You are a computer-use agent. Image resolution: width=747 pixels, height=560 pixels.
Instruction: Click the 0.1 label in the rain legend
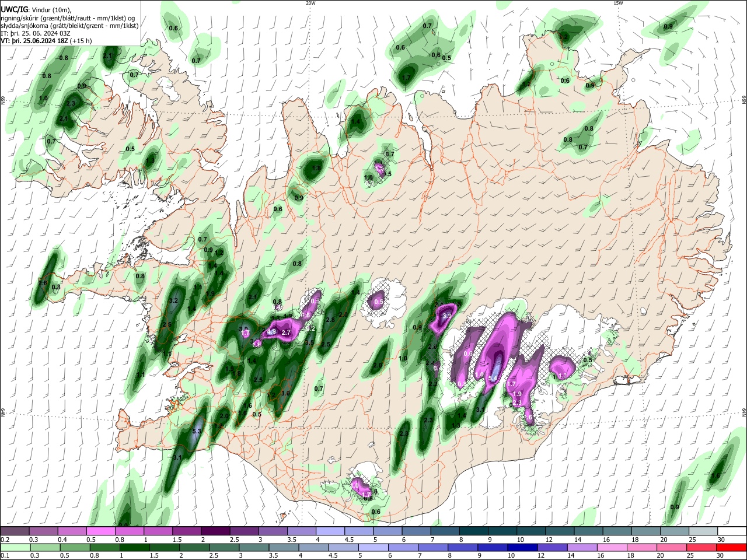pyautogui.click(x=5, y=556)
